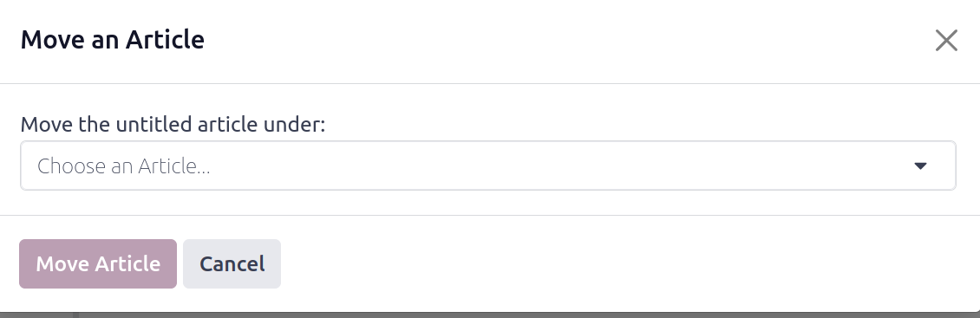The height and width of the screenshot is (318, 980).
Task: Click the small caret inside the article field
Action: (x=920, y=165)
